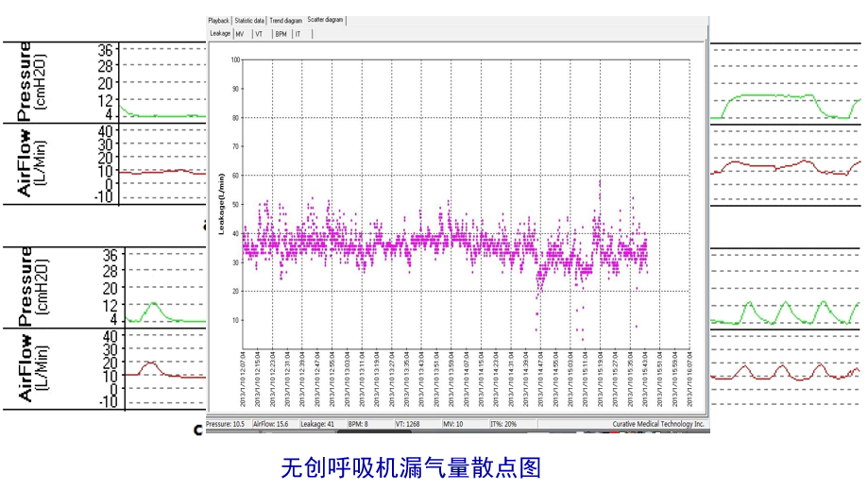View the IT sub-tab
The width and height of the screenshot is (868, 490).
298,34
